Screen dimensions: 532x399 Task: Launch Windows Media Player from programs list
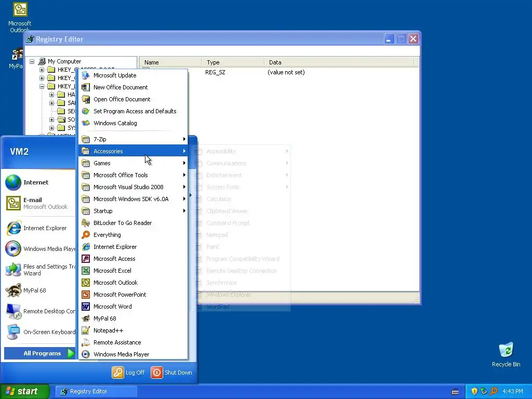[134, 354]
